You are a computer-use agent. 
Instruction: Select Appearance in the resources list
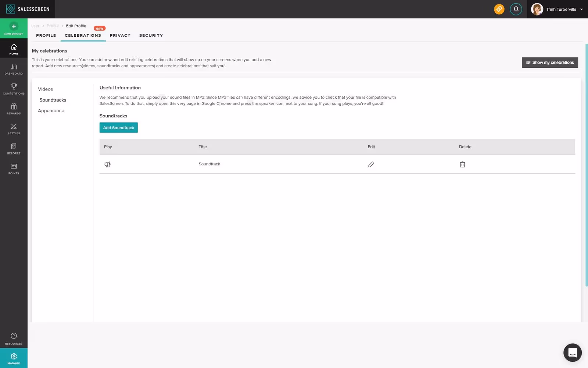[51, 110]
